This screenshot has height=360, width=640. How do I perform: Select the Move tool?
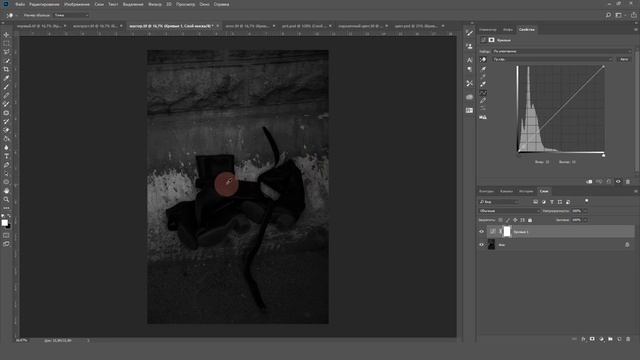[x=6, y=34]
